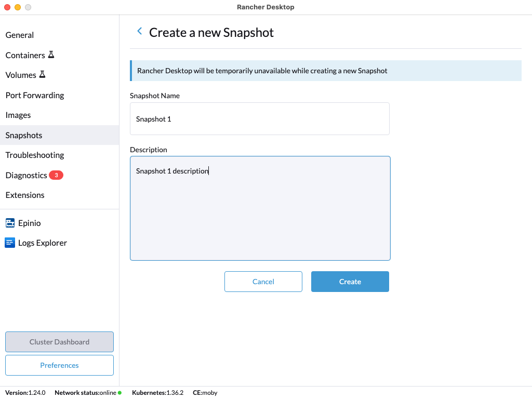The image size is (532, 399).
Task: Open the Images page
Action: click(59, 115)
